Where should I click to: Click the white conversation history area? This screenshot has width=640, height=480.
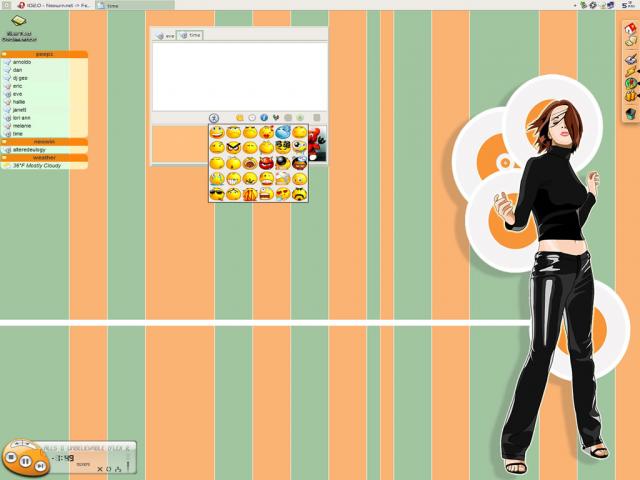pyautogui.click(x=240, y=76)
